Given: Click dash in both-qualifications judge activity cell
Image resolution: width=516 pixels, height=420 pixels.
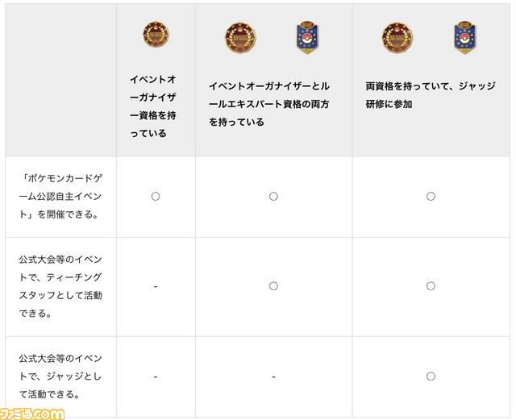Looking at the screenshot, I should 273,376.
